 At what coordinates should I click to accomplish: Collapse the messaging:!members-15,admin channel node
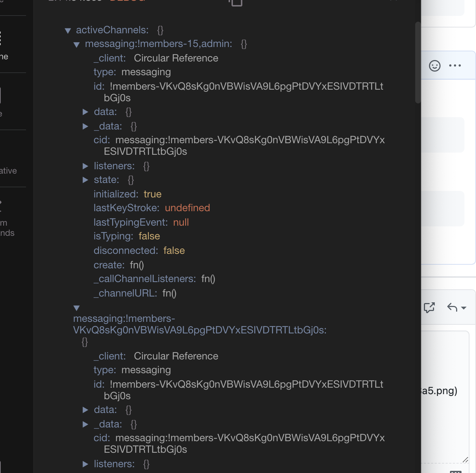[77, 44]
